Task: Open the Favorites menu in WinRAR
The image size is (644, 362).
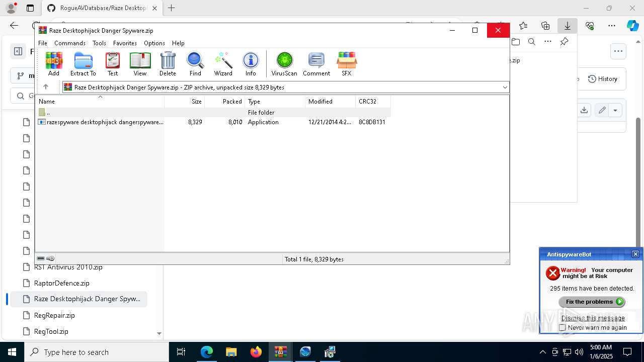Action: (x=125, y=43)
